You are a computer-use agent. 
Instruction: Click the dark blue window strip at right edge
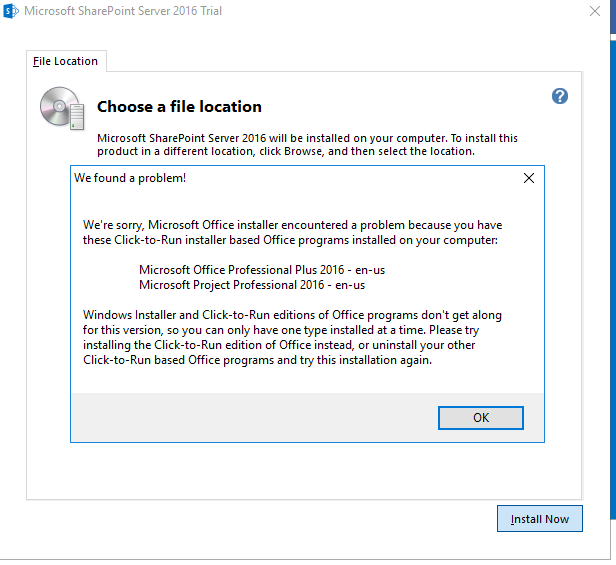click(613, 17)
